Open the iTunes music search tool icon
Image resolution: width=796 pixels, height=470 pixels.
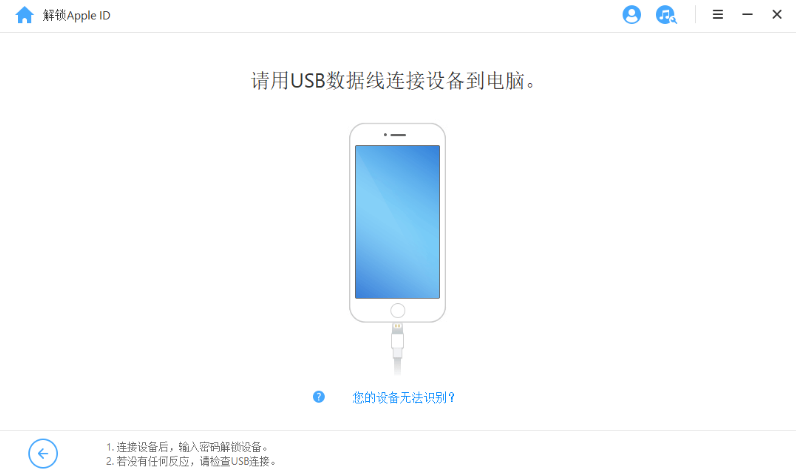pos(666,14)
